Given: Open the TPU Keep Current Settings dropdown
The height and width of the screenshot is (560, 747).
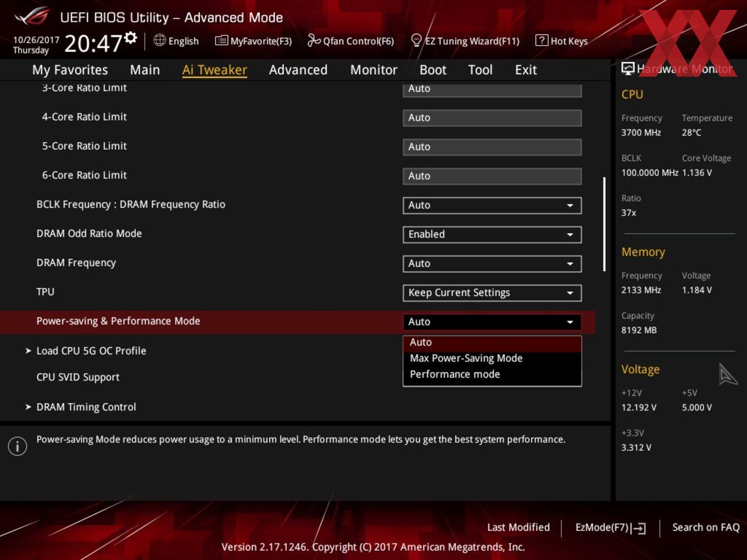Looking at the screenshot, I should (x=492, y=293).
